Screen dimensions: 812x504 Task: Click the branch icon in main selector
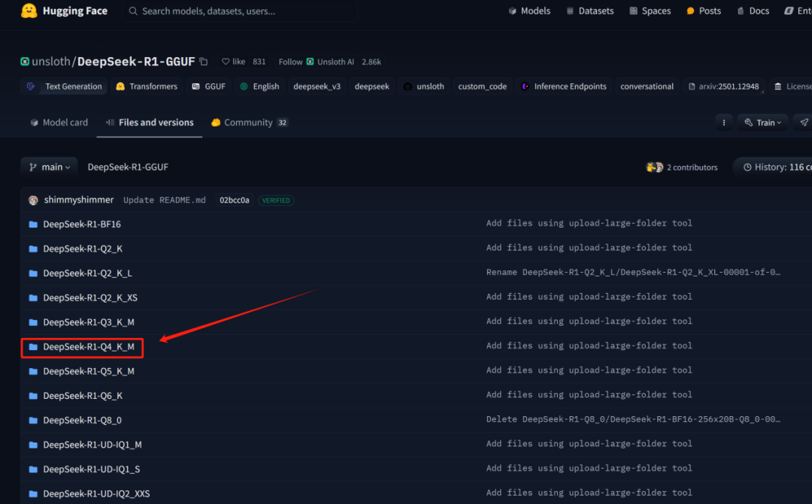pyautogui.click(x=33, y=167)
